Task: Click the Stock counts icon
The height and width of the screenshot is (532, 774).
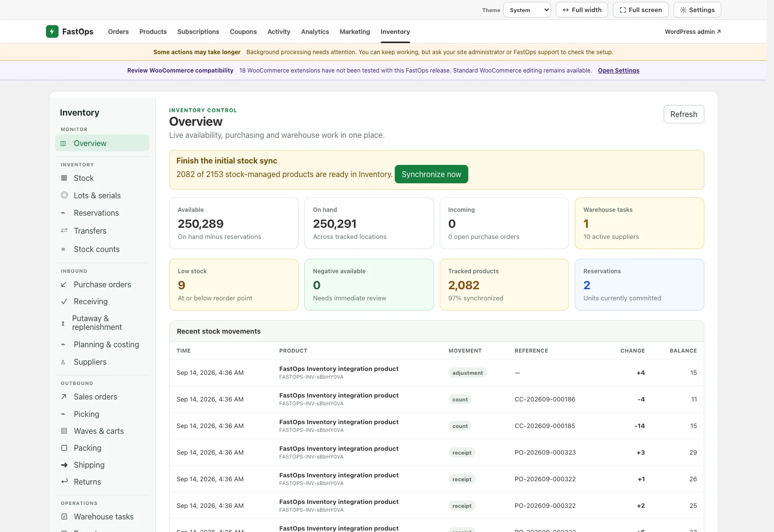Action: click(63, 250)
